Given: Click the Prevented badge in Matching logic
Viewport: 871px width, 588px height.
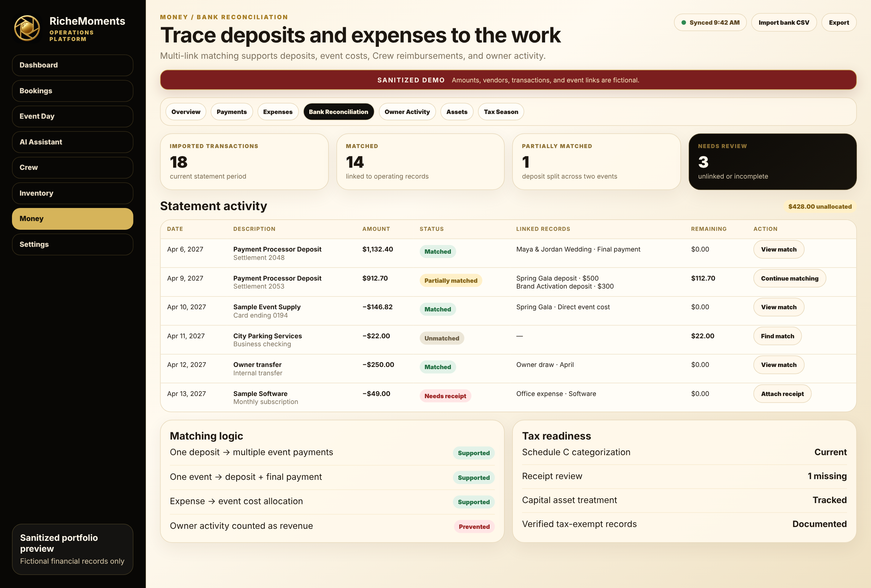Looking at the screenshot, I should 474,527.
